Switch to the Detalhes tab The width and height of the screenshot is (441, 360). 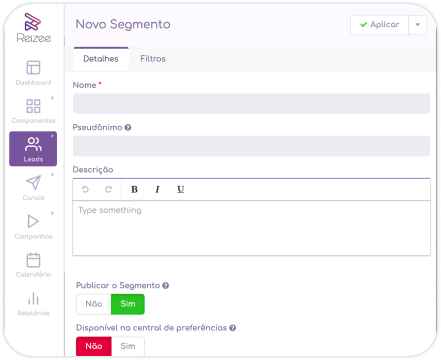tap(101, 59)
